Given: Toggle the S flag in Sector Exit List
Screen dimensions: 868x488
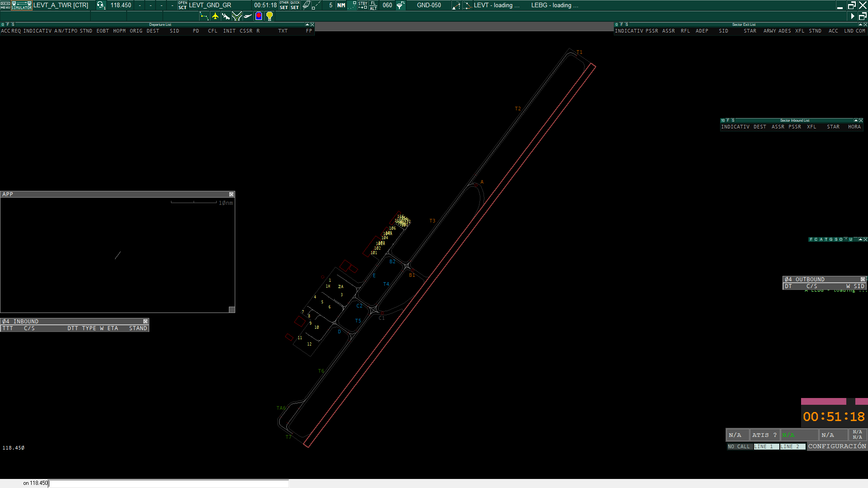Looking at the screenshot, I should [627, 24].
